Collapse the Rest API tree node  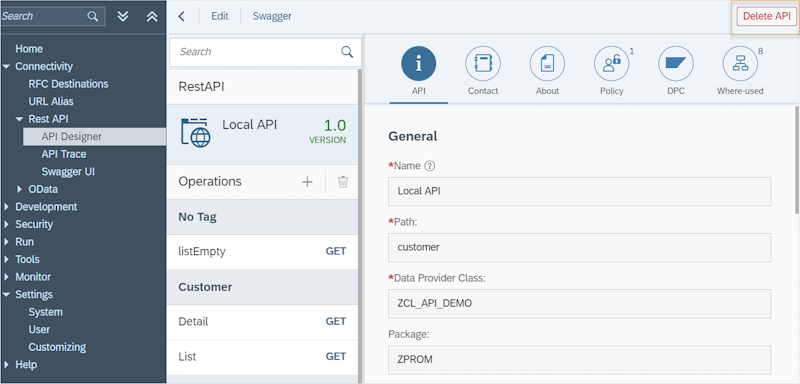(19, 119)
